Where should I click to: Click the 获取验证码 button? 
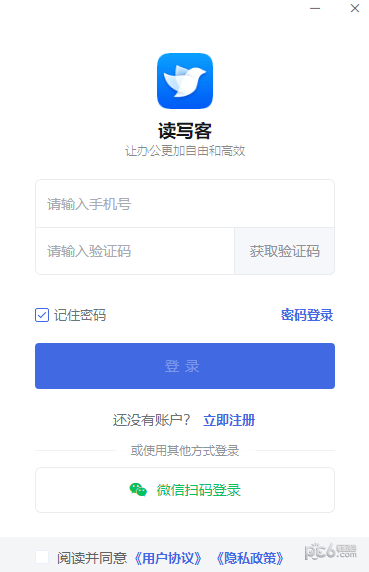pos(284,251)
